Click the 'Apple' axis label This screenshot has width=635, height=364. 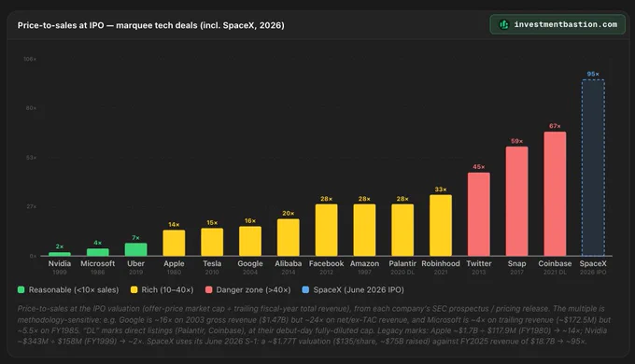point(174,263)
